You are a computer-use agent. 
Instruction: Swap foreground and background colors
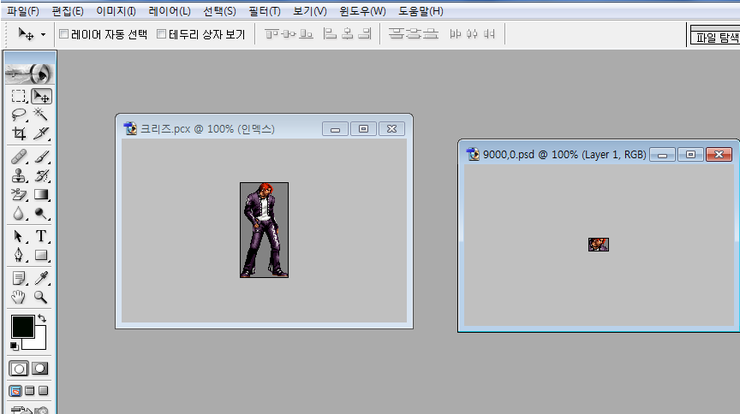(x=42, y=318)
